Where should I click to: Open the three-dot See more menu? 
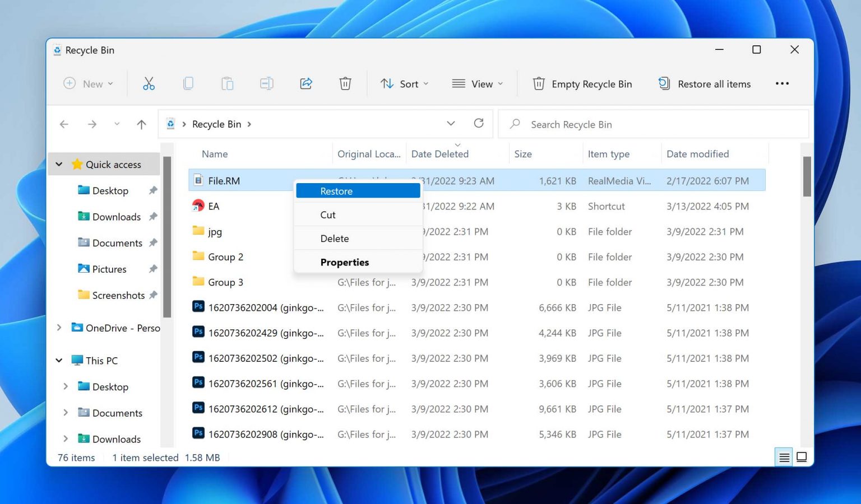[782, 84]
